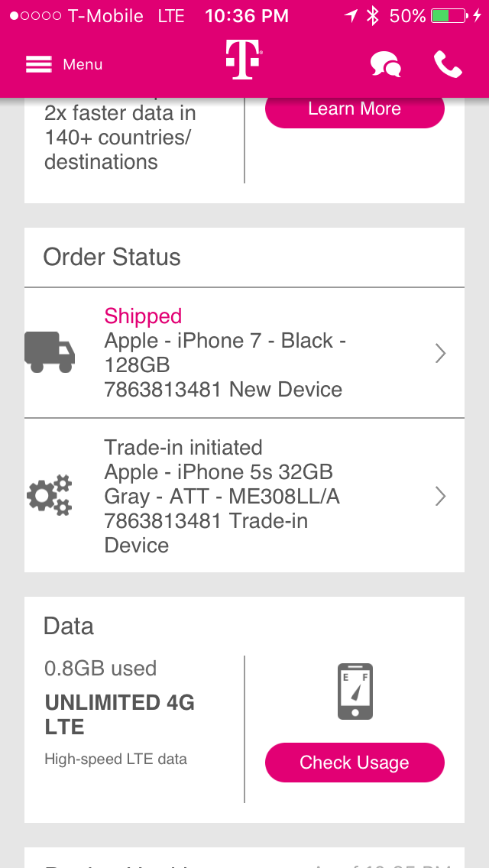The width and height of the screenshot is (489, 868).
Task: Tap the T-Mobile logo
Action: (x=244, y=60)
